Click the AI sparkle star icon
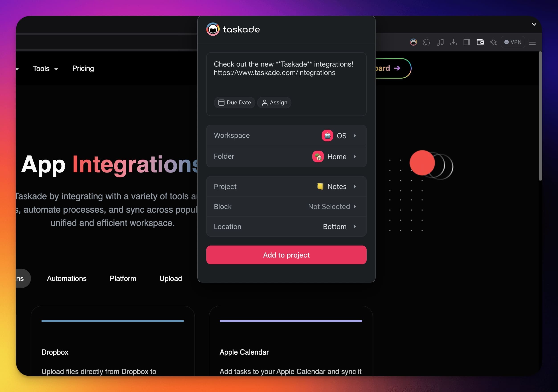 tap(493, 42)
